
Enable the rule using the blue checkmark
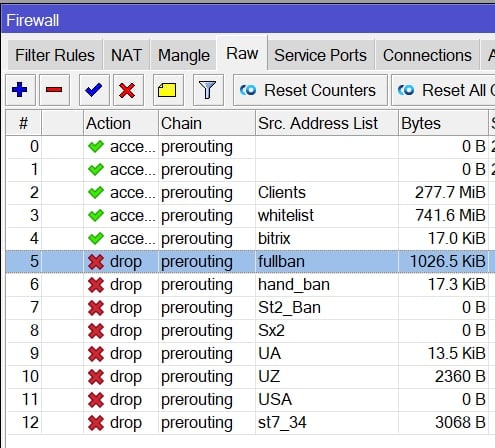pos(94,90)
